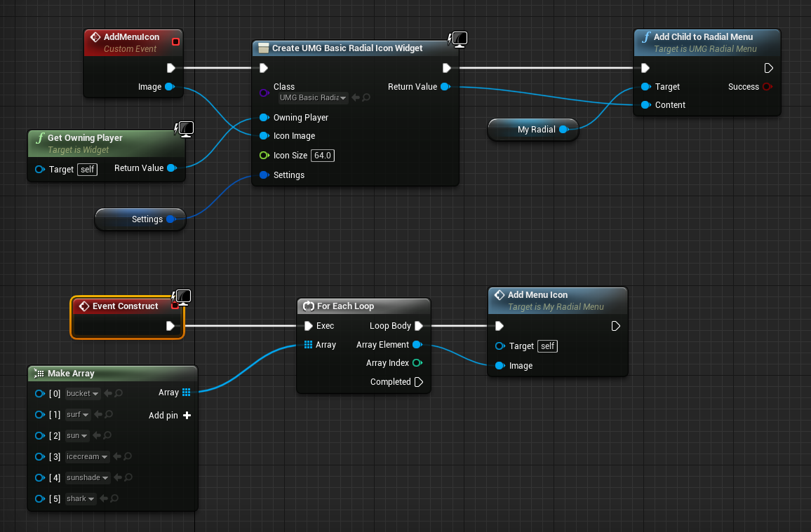The width and height of the screenshot is (811, 532).
Task: Open the Class dropdown showing UMG Basic Radial
Action: (x=313, y=98)
